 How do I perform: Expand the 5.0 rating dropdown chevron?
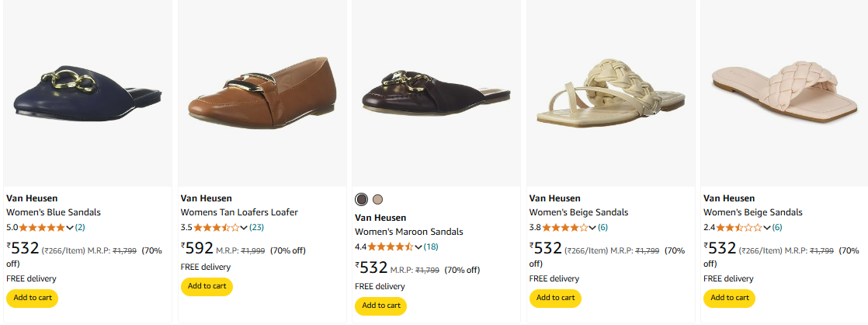(70, 227)
